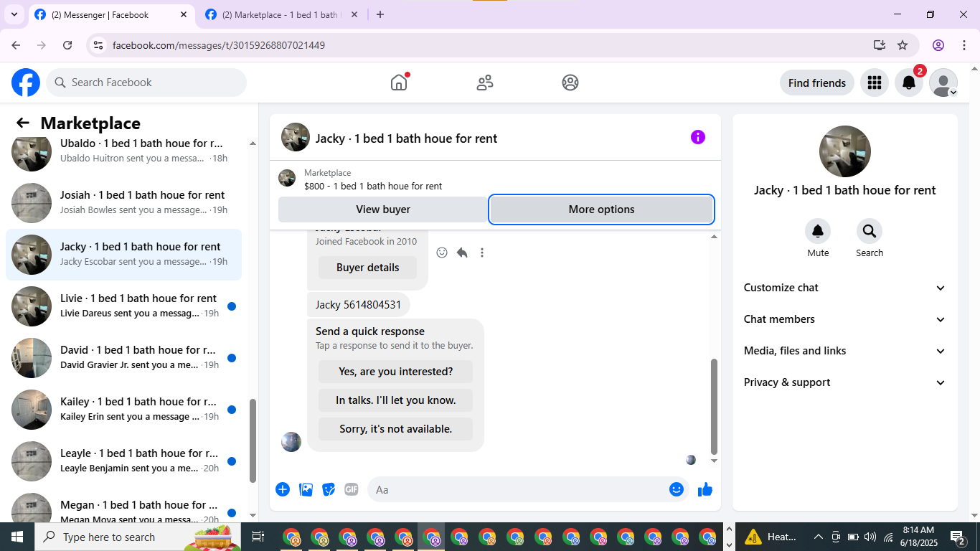This screenshot has height=551, width=980.
Task: Click the 'Jacky 5614804531' message
Action: [x=359, y=305]
